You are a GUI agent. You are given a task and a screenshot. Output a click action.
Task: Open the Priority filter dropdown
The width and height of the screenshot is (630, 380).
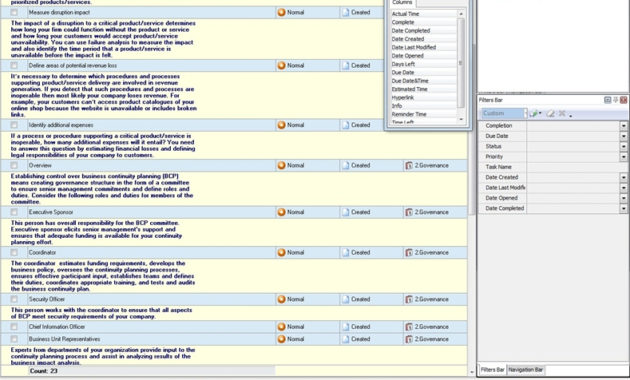pos(624,157)
